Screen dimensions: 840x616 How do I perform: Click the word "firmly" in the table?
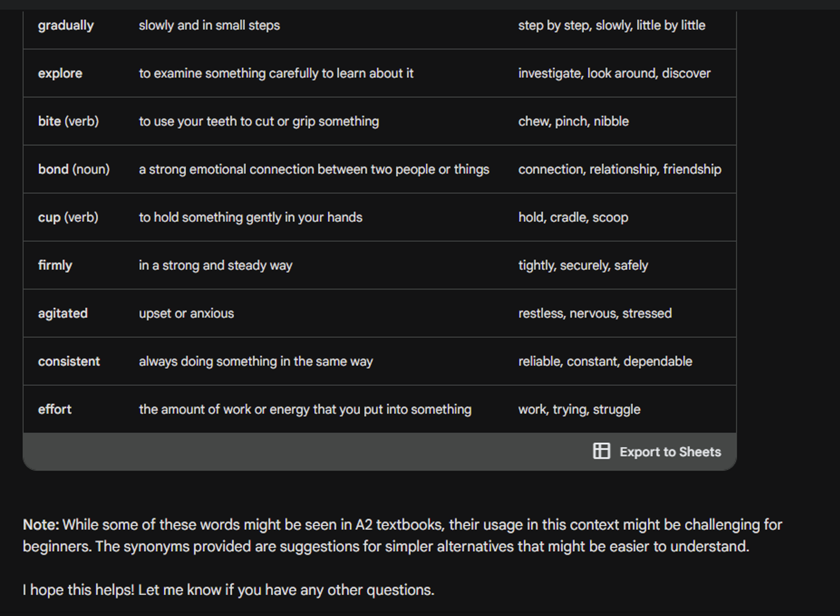click(x=55, y=265)
